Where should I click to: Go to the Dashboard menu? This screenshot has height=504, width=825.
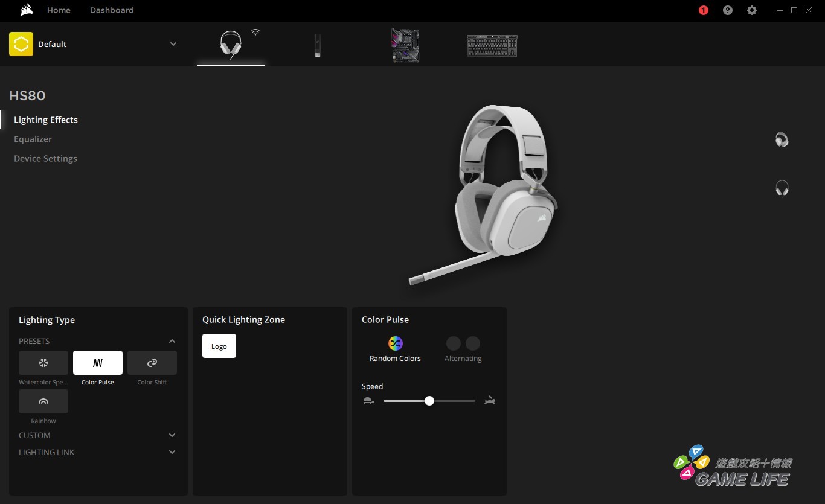click(x=112, y=10)
